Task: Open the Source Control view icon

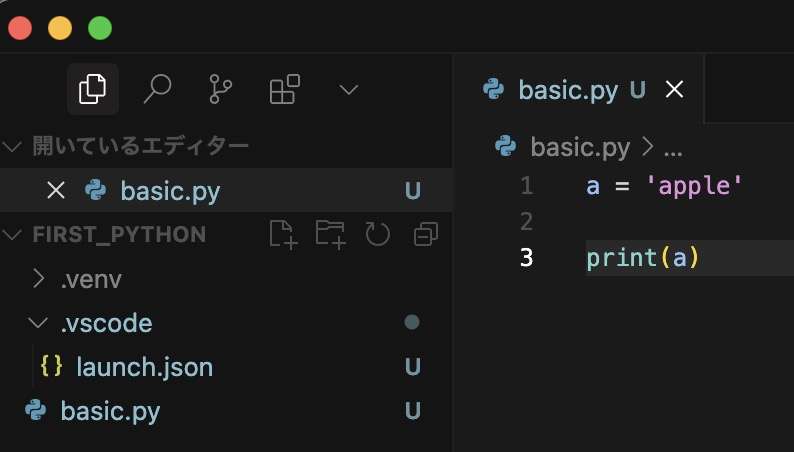Action: pos(221,89)
